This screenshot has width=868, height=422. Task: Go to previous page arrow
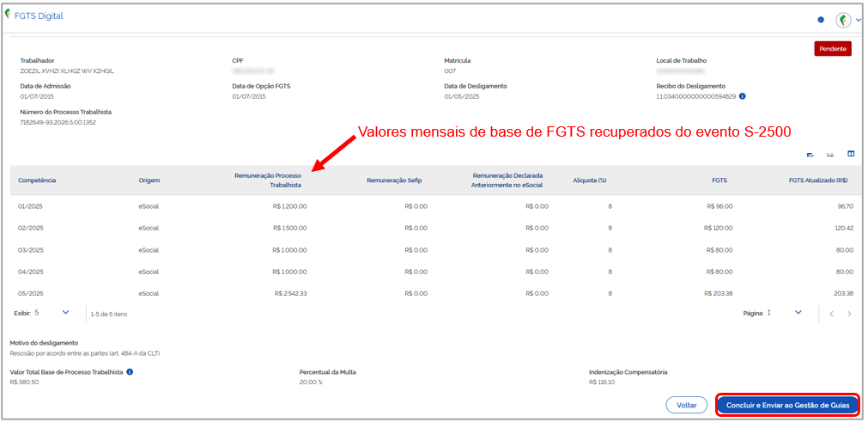click(x=831, y=314)
